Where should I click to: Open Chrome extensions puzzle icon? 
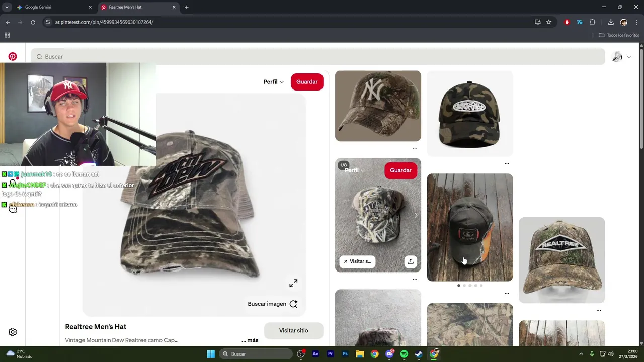[592, 22]
